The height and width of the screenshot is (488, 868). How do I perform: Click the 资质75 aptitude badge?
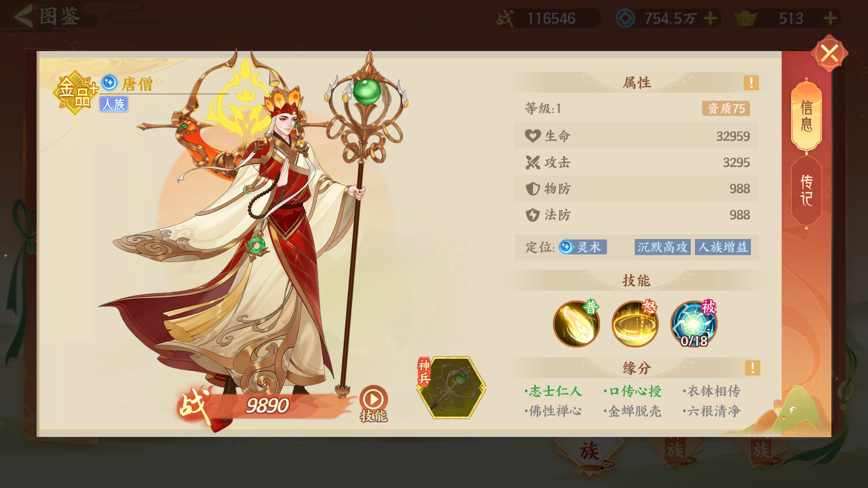pos(726,108)
